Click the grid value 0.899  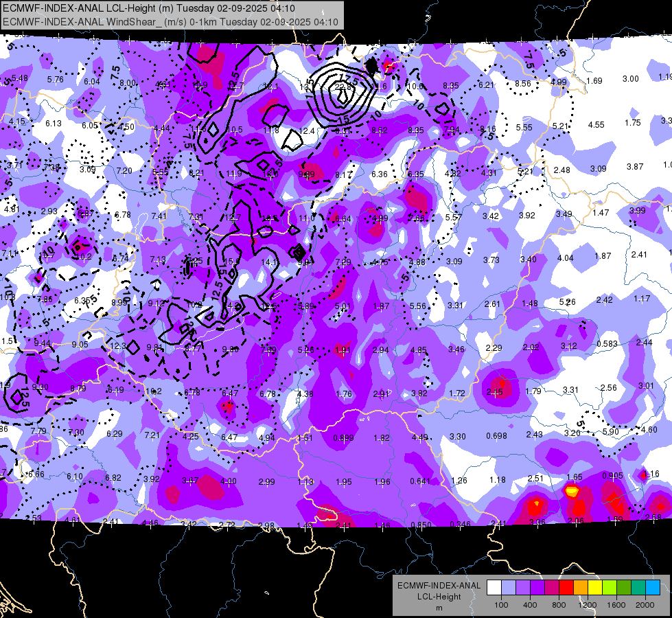(343, 438)
